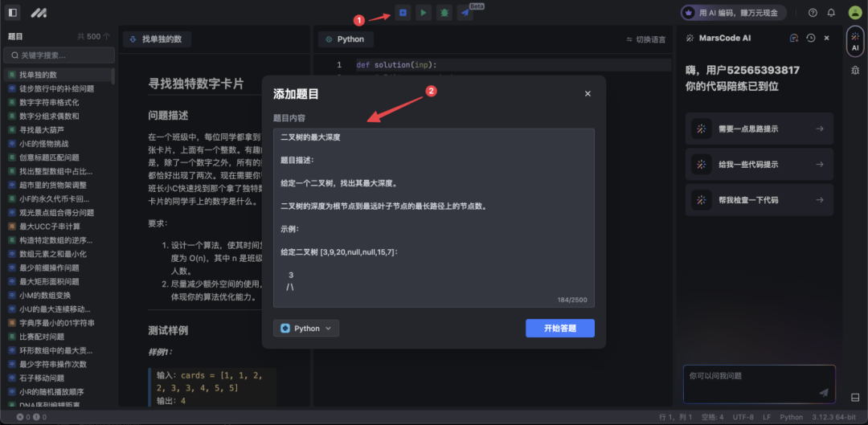Open the MarsCode AI chat history
This screenshot has width=868, height=425.
tap(810, 39)
